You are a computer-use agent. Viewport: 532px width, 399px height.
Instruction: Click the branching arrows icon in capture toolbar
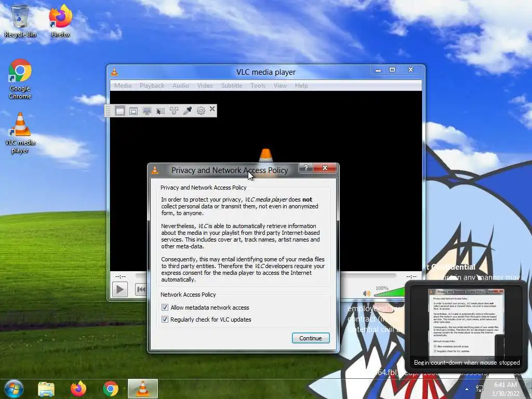click(x=174, y=111)
